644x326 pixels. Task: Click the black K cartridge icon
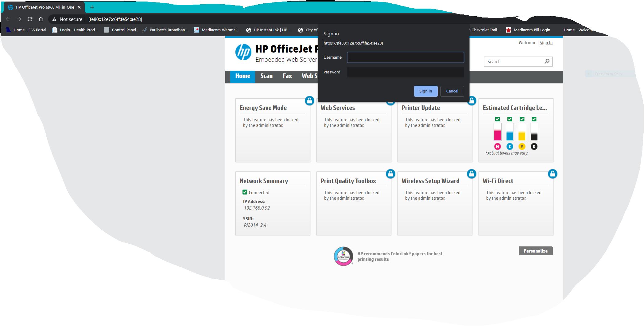pos(534,147)
